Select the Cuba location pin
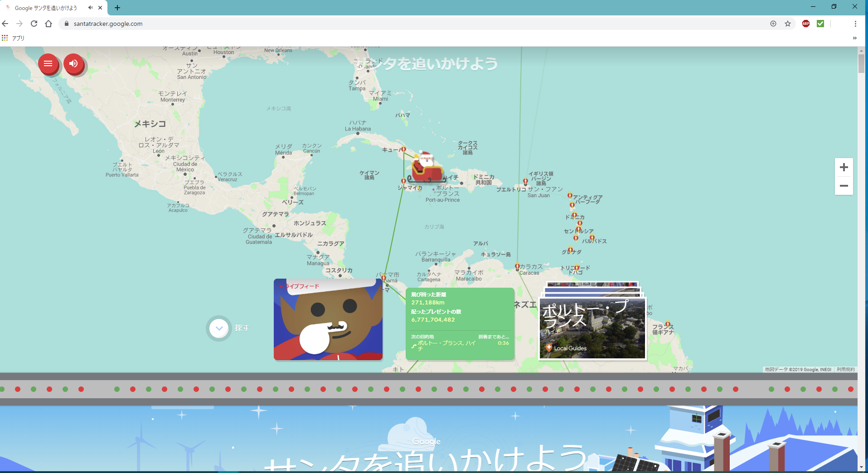This screenshot has height=473, width=868. click(403, 149)
